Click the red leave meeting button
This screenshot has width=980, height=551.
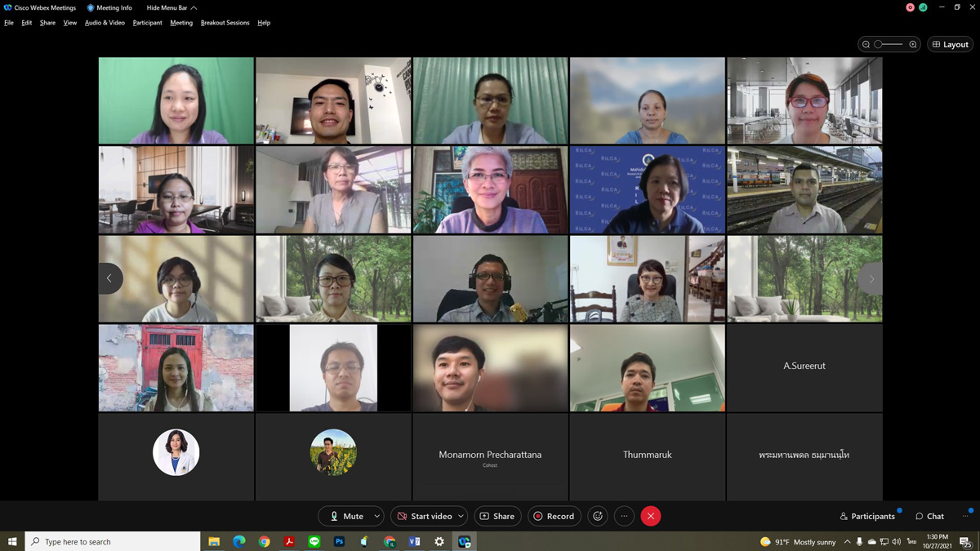point(651,516)
